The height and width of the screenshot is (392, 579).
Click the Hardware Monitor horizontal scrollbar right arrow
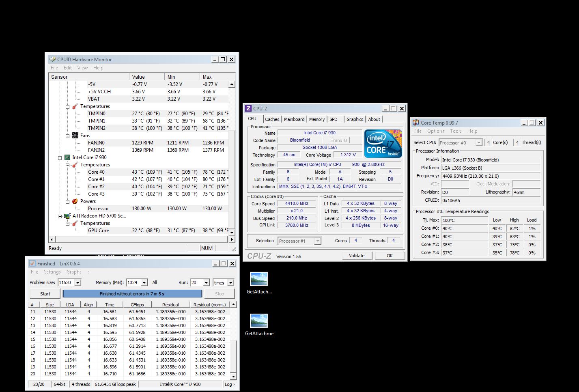coord(232,239)
